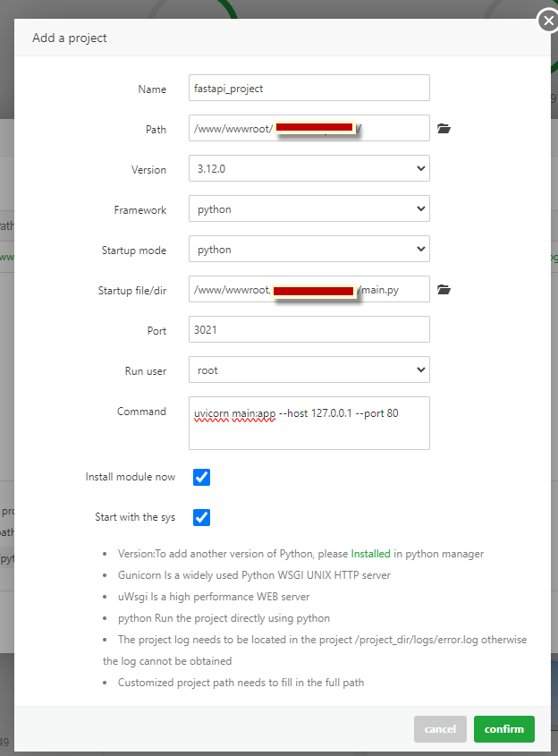This screenshot has height=756, width=558.
Task: Click into the Path text field
Action: pos(309,129)
